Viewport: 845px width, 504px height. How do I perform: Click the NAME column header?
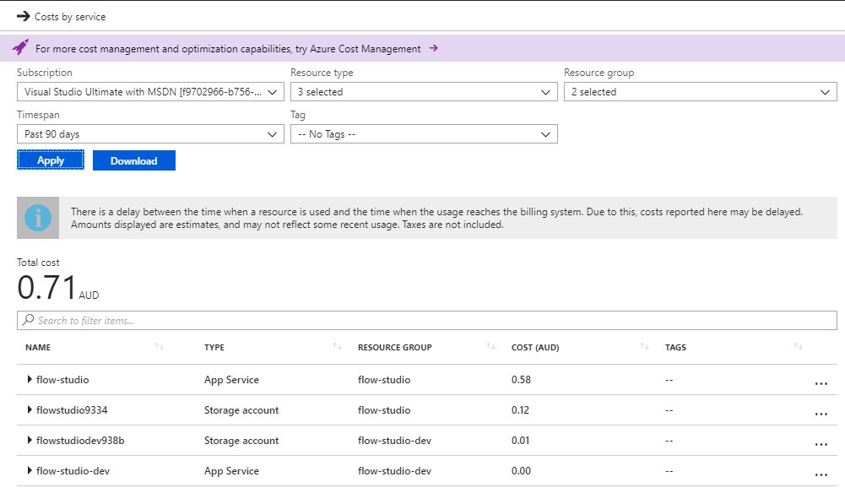[38, 347]
